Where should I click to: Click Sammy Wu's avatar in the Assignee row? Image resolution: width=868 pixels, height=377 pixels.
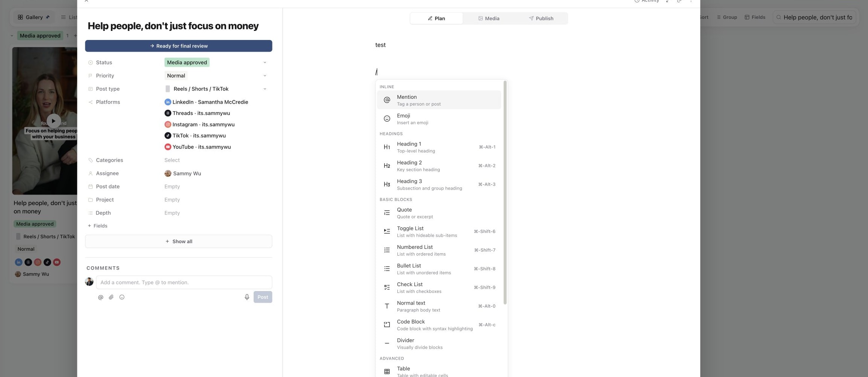(168, 173)
